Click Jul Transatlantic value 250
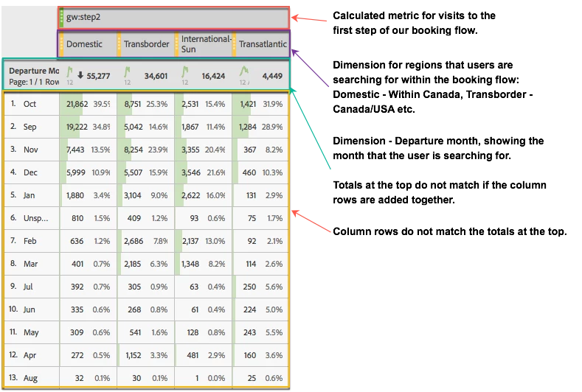This screenshot has width=582, height=392. click(249, 287)
